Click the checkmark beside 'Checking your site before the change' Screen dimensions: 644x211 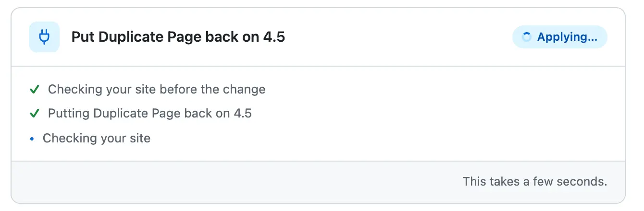pos(34,90)
